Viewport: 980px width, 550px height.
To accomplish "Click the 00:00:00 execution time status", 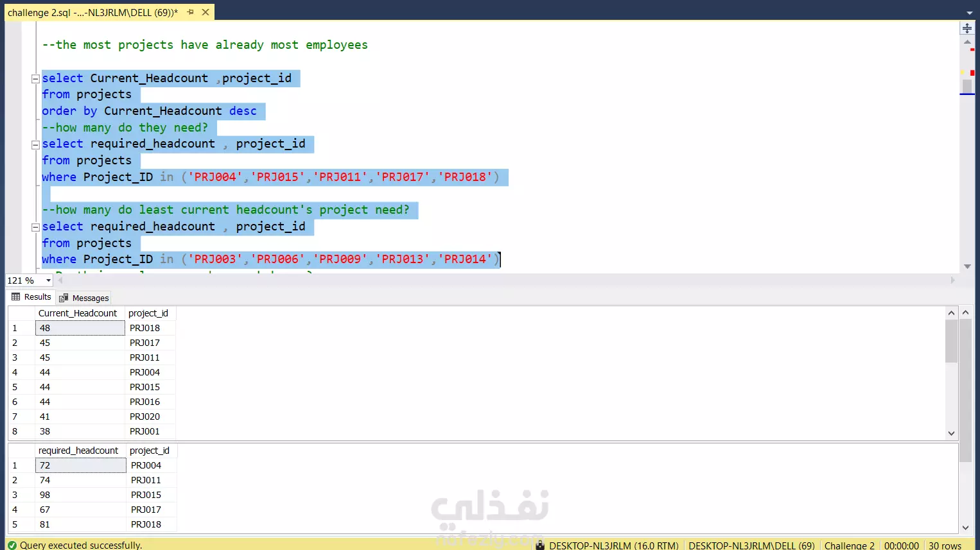I will coord(902,546).
